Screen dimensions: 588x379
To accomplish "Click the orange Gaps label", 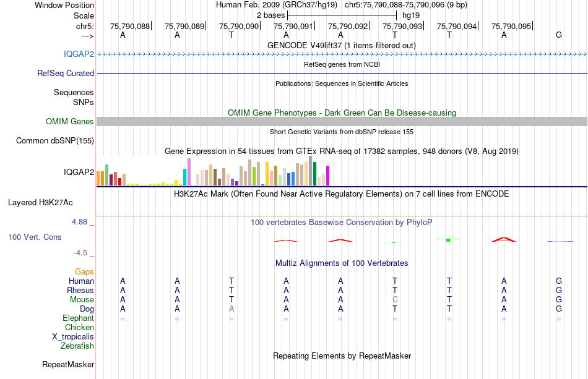I will pyautogui.click(x=84, y=271).
